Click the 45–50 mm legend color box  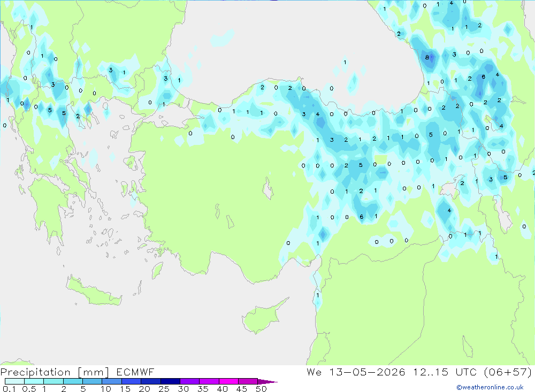click(x=248, y=381)
